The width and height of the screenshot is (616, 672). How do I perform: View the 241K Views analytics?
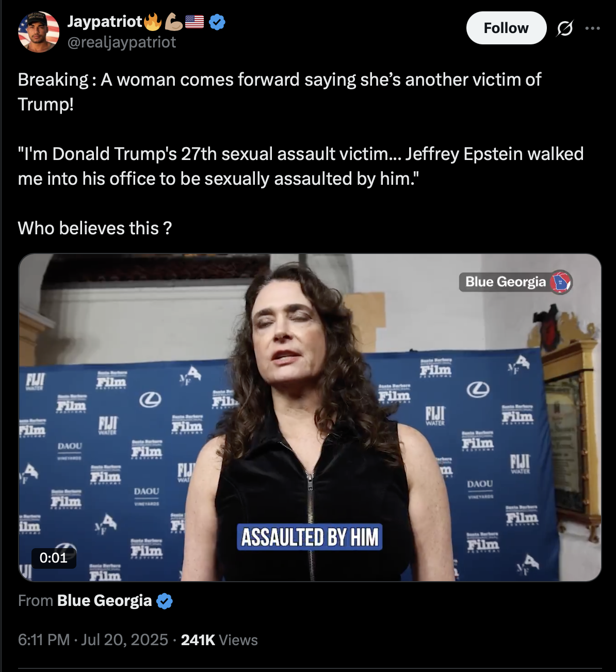(219, 640)
